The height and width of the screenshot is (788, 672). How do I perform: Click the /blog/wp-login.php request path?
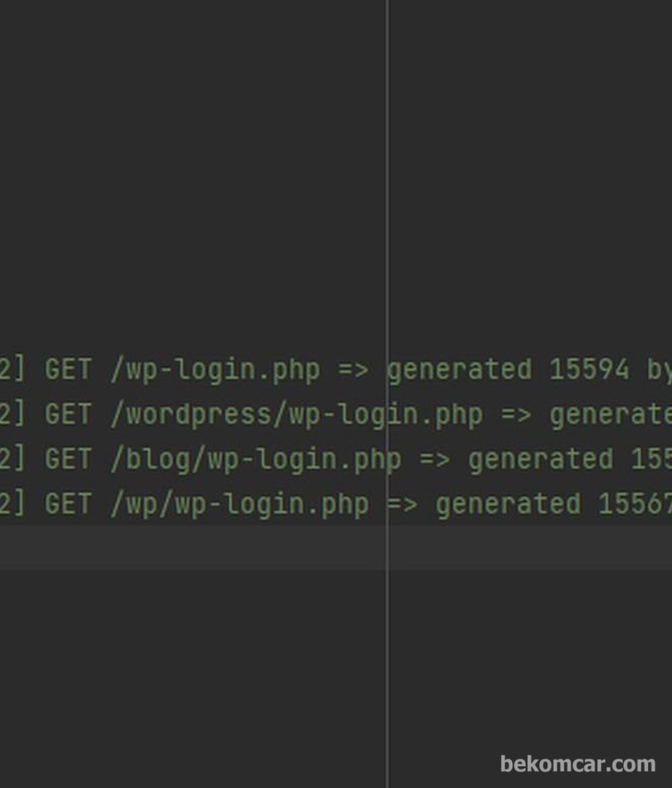point(255,460)
